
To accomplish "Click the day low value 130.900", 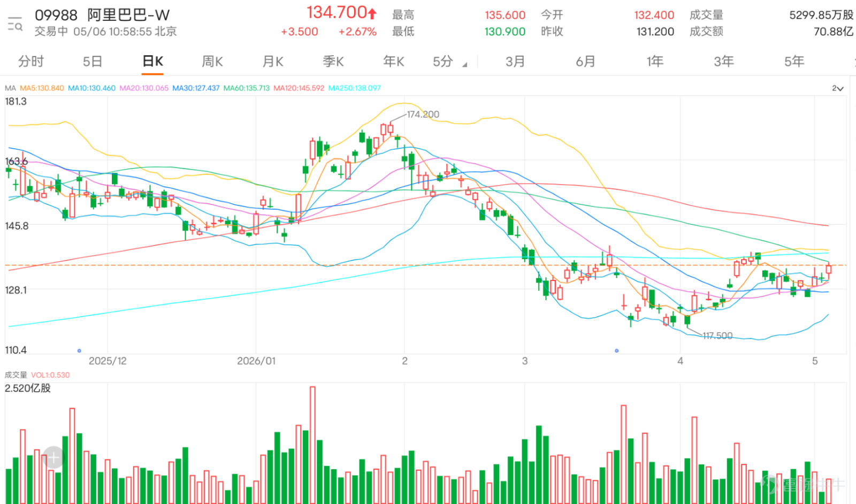I will click(505, 32).
